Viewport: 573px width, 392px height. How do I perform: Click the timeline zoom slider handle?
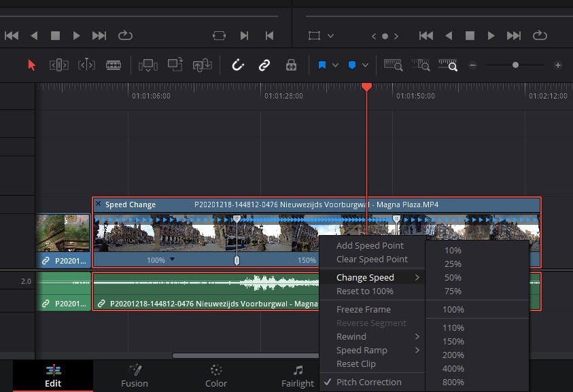pos(515,65)
